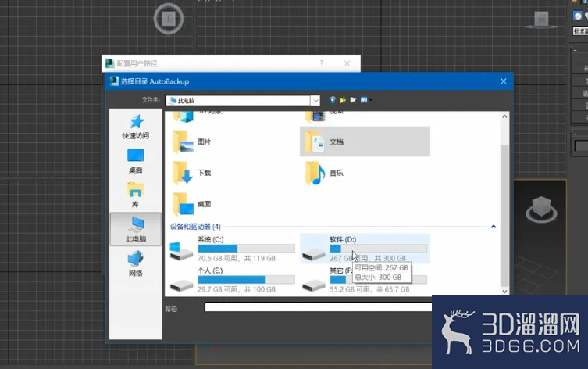Click the 文件夹 location text field
The image size is (588, 369).
point(238,100)
